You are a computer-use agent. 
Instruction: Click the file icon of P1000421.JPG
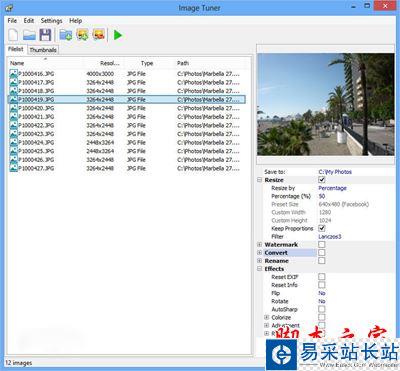(13, 117)
